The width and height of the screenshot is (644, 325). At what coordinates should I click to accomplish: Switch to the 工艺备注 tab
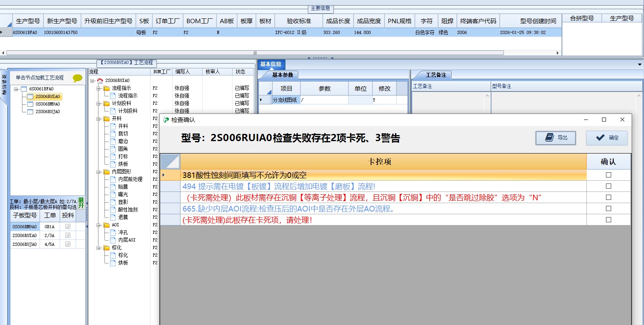(x=436, y=75)
